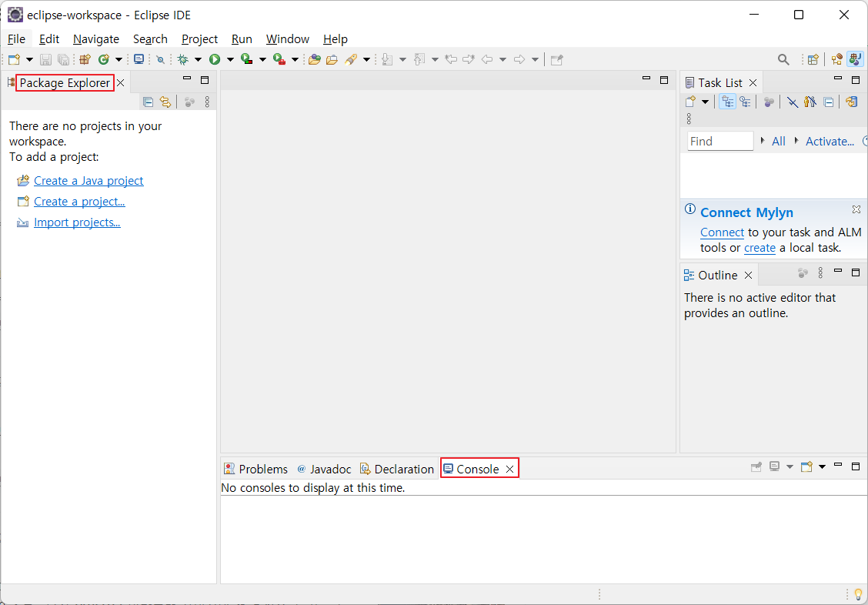868x605 pixels.
Task: Minimize the Outline view panel
Action: pyautogui.click(x=838, y=271)
